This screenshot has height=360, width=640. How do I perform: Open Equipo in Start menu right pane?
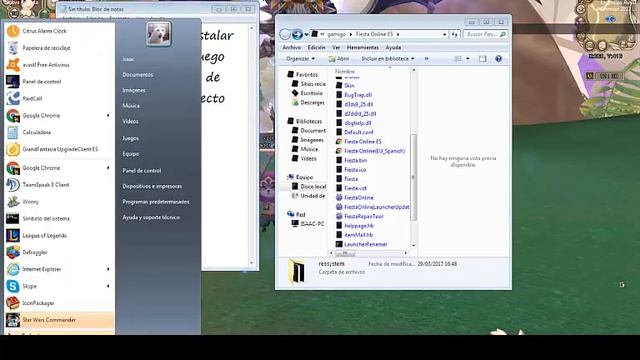(131, 154)
